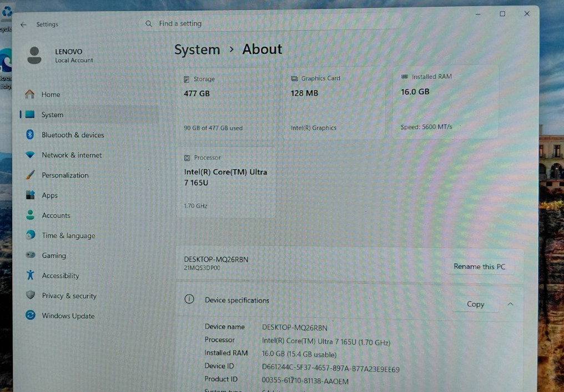Viewport: 564px width, 392px height.
Task: Click the Processor chip icon
Action: [187, 158]
